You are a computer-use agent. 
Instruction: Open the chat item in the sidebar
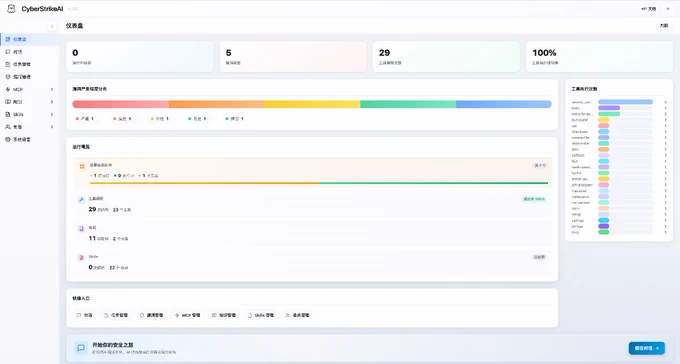coord(30,52)
